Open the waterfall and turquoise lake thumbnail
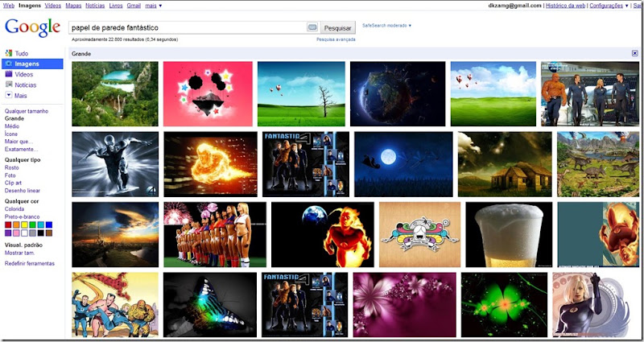This screenshot has height=342, width=644. [x=115, y=93]
